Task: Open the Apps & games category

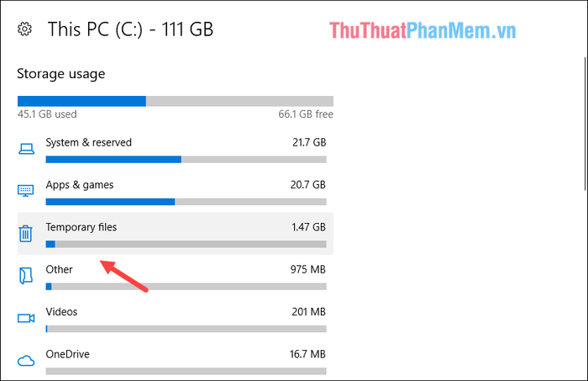Action: [175, 191]
